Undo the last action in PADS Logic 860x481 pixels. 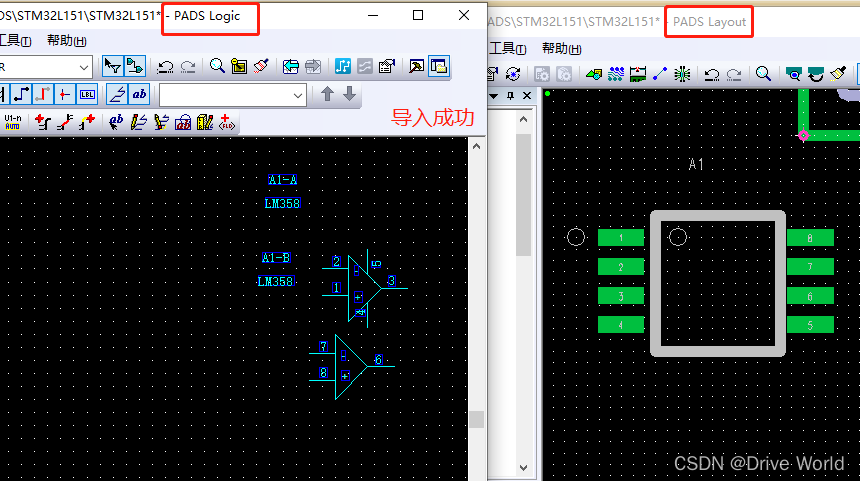(x=165, y=67)
